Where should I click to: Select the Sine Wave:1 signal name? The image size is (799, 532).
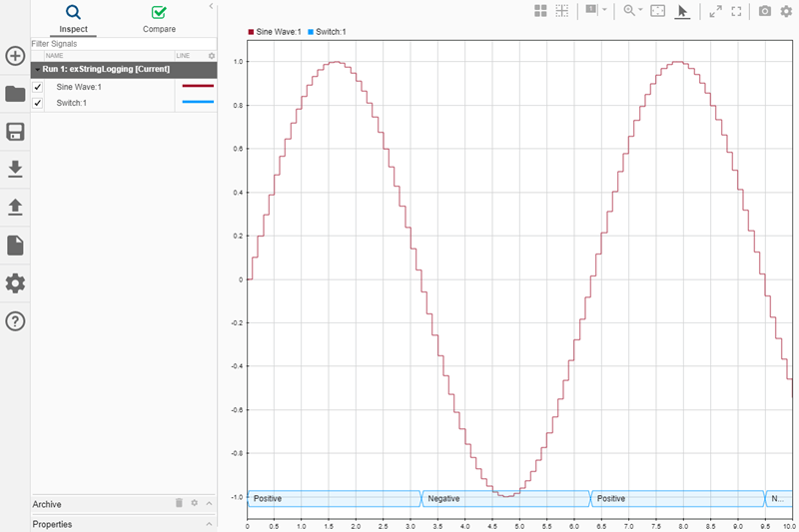click(x=79, y=87)
